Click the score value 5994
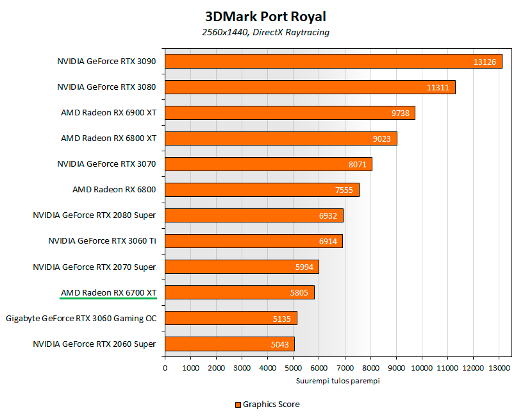532x418 pixels. [x=304, y=267]
